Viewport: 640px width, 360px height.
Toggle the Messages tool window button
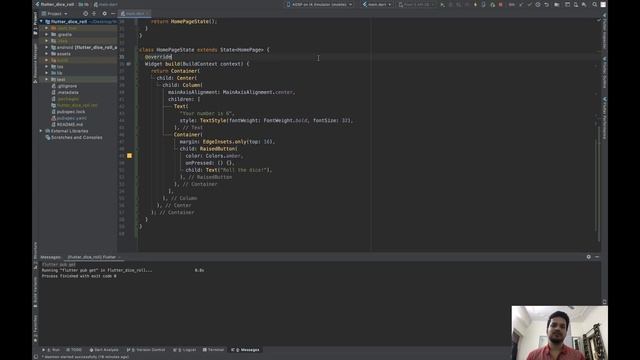pyautogui.click(x=245, y=350)
